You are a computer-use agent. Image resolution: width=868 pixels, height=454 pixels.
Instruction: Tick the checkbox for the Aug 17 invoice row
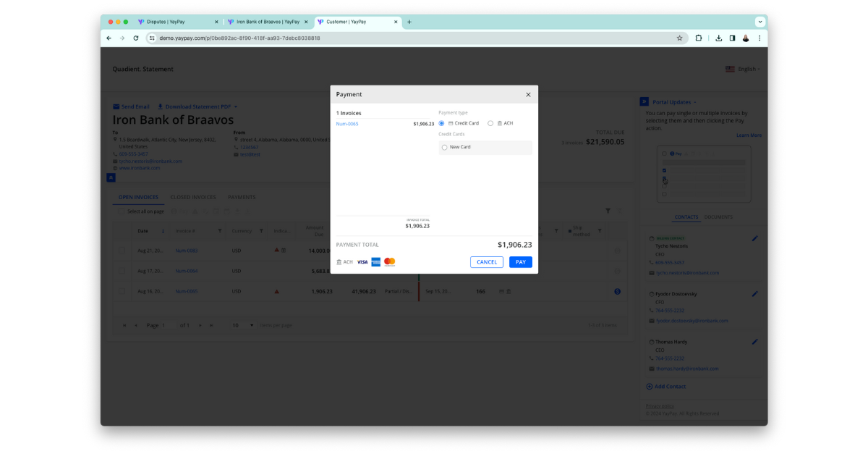click(x=122, y=271)
